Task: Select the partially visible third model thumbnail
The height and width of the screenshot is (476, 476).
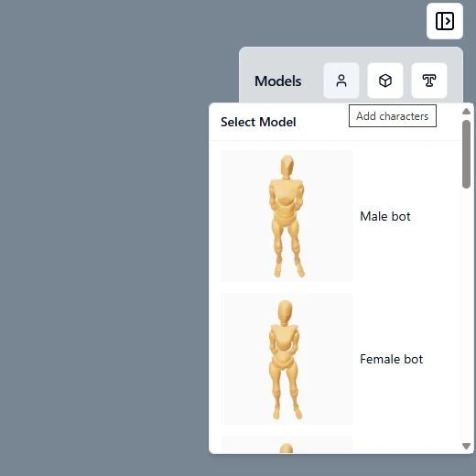Action: pyautogui.click(x=287, y=445)
